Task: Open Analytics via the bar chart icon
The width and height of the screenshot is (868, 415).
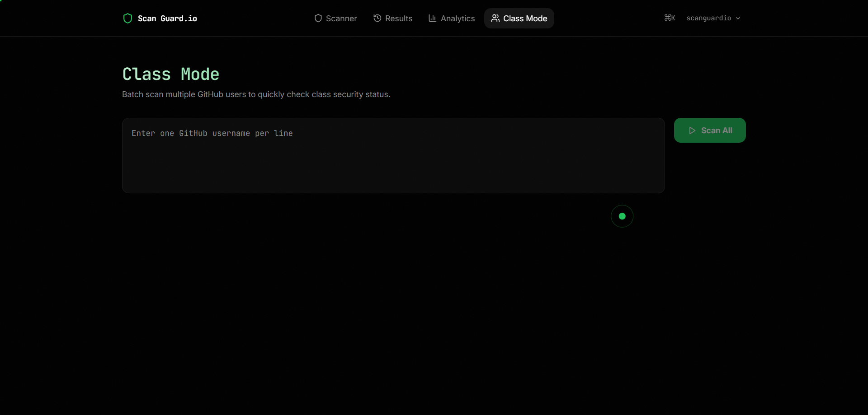Action: coord(433,18)
